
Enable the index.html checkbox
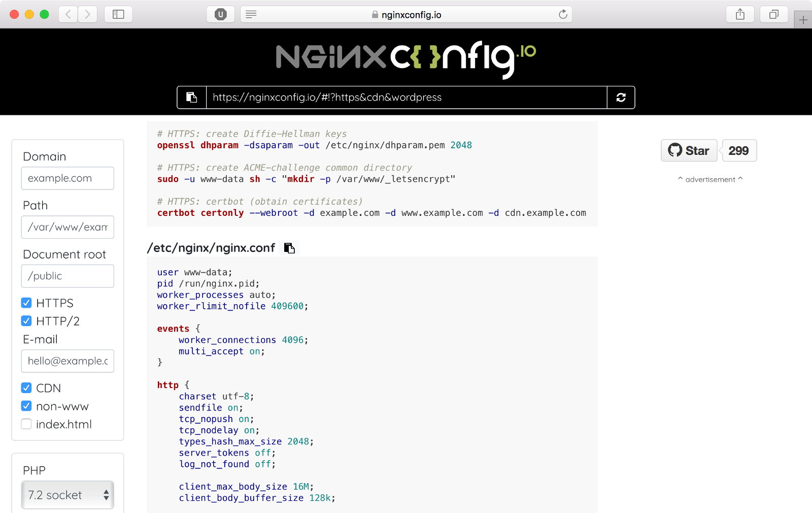point(26,424)
